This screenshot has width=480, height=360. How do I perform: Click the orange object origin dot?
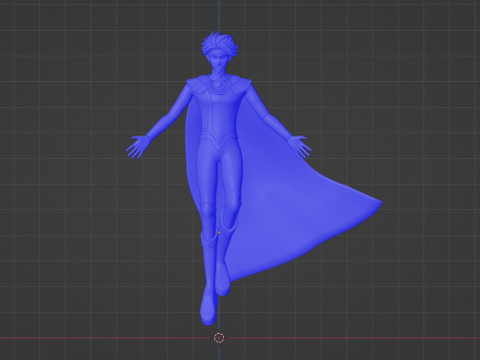pyautogui.click(x=219, y=233)
